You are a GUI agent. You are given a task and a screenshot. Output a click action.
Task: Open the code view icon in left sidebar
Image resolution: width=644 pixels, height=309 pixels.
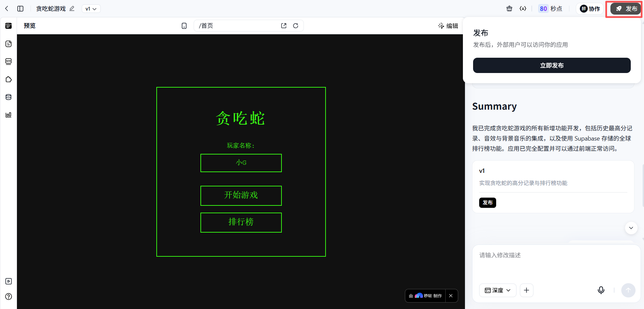click(x=8, y=61)
